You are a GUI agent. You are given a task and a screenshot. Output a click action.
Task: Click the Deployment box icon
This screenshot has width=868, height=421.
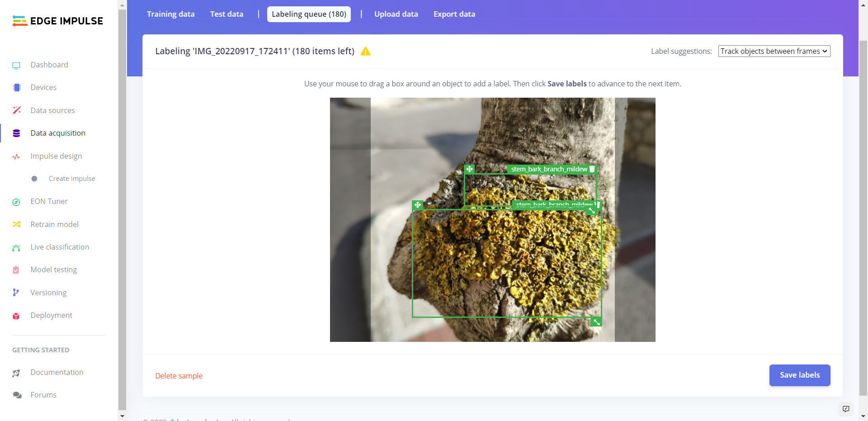click(17, 316)
